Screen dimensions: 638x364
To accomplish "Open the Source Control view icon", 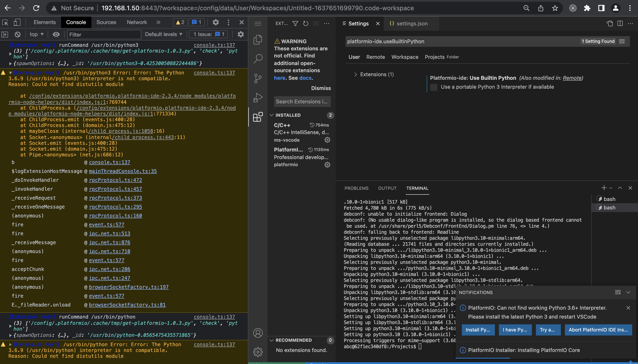I will point(258,78).
